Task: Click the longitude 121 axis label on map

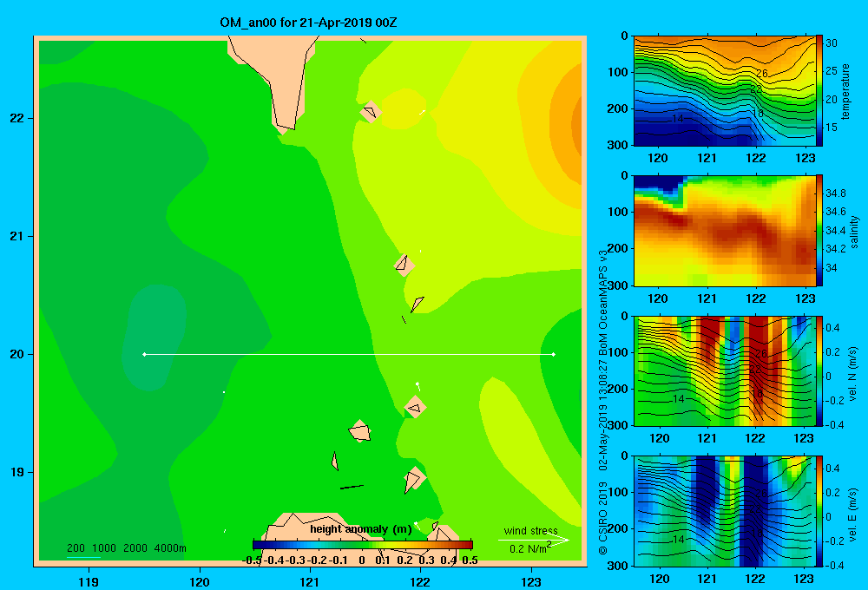Action: tap(310, 581)
